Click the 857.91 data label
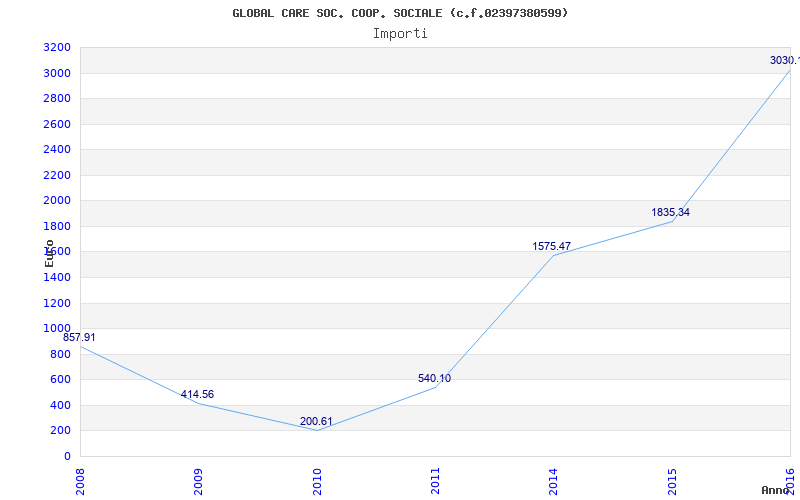Image resolution: width=800 pixels, height=500 pixels. (x=79, y=338)
